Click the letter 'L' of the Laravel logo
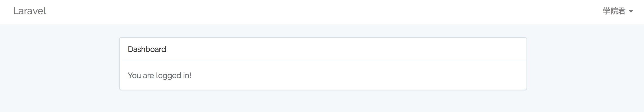Screen dimensions: 644x112 pos(16,11)
